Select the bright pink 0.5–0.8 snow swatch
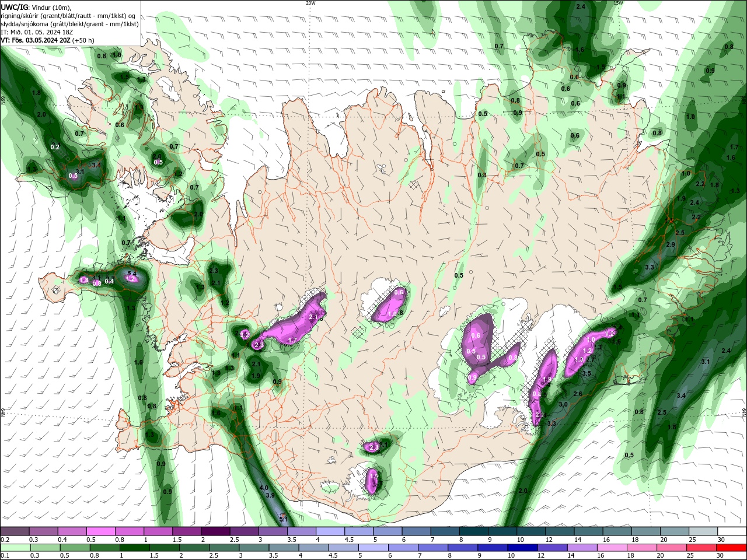This screenshot has height=560, width=747. tap(101, 531)
